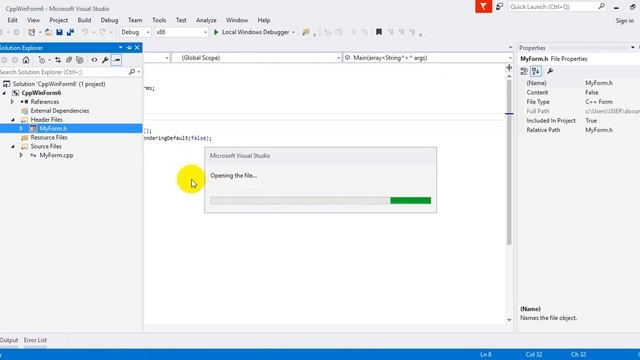
Task: Click View Code icon in Solution Explorer
Action: tap(94, 60)
